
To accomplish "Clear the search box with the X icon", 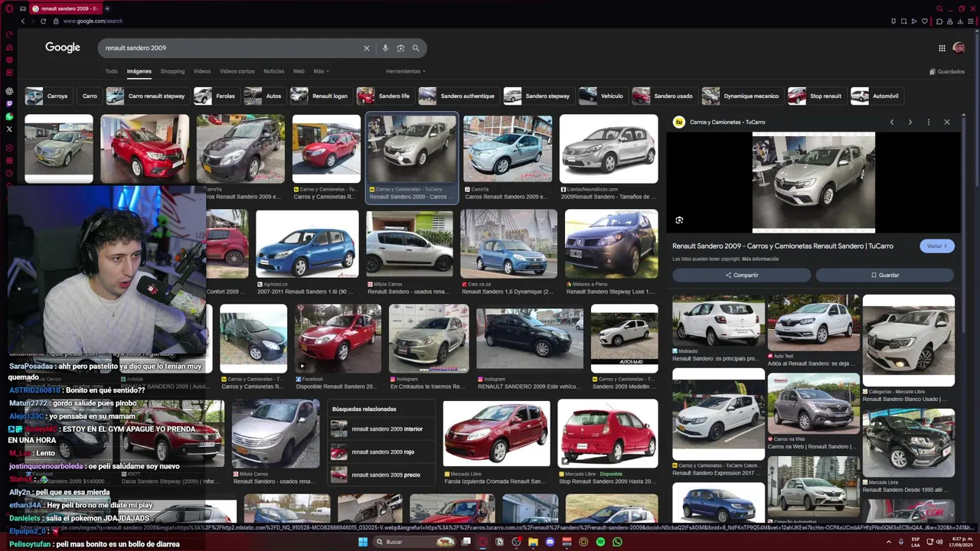I will (x=366, y=48).
